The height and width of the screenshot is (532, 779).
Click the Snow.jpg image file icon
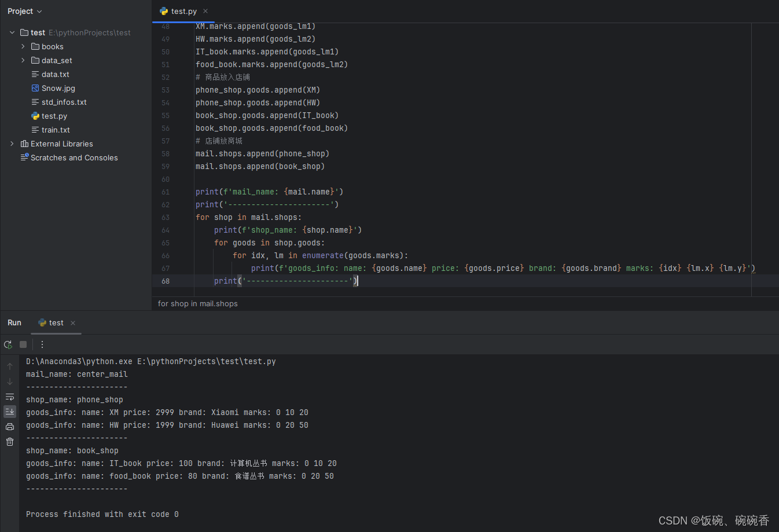[x=35, y=88]
